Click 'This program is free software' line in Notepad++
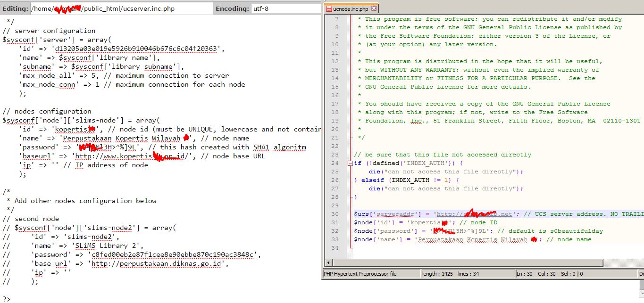Image resolution: width=644 pixels, height=303 pixels. tap(490, 19)
